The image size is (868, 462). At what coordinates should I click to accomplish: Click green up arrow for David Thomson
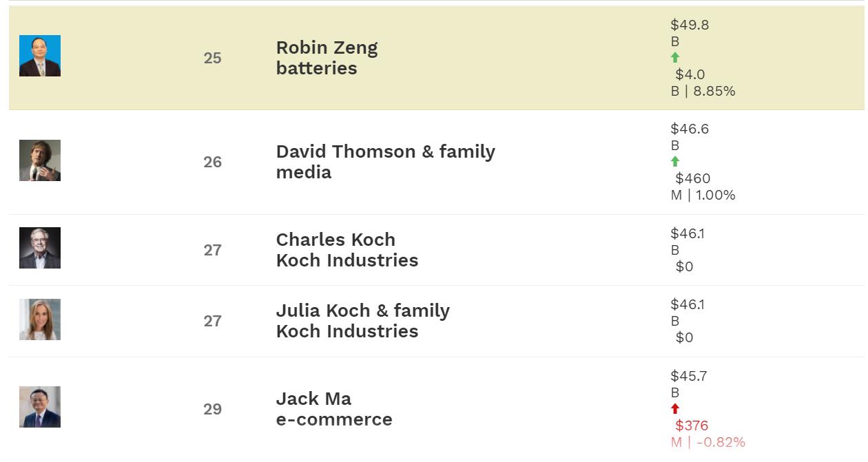675,162
